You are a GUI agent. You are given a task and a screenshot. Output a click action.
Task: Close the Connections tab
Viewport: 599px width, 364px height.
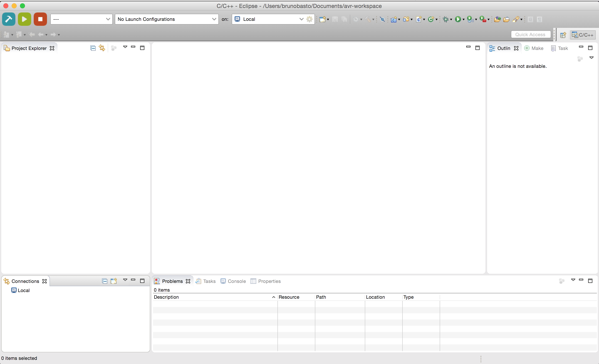(45, 281)
